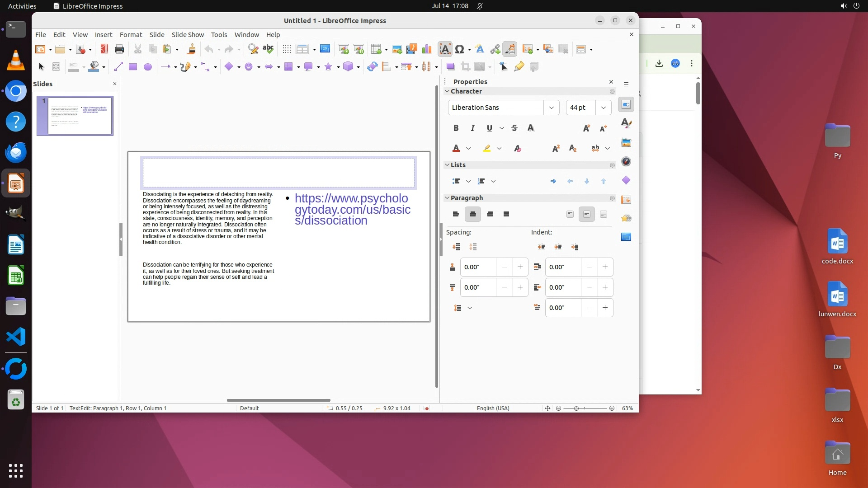Screen dimensions: 868x488
Task: Toggle Italic formatting in the sidebar
Action: coord(472,128)
